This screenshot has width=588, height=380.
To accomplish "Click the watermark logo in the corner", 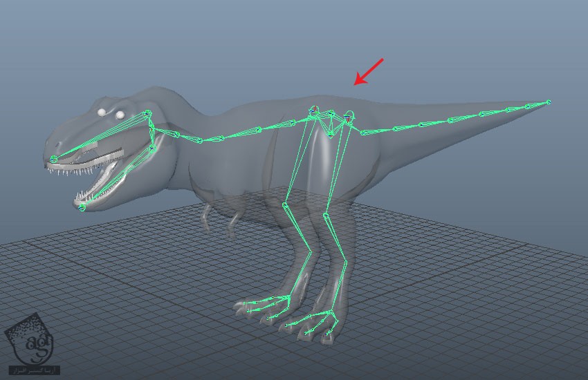I will 28,339.
